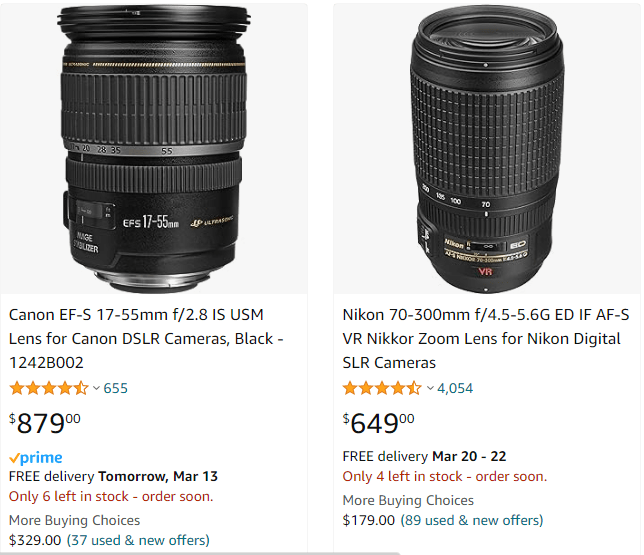Open the 37 used & new offers
This screenshot has height=555, width=644.
[x=138, y=540]
